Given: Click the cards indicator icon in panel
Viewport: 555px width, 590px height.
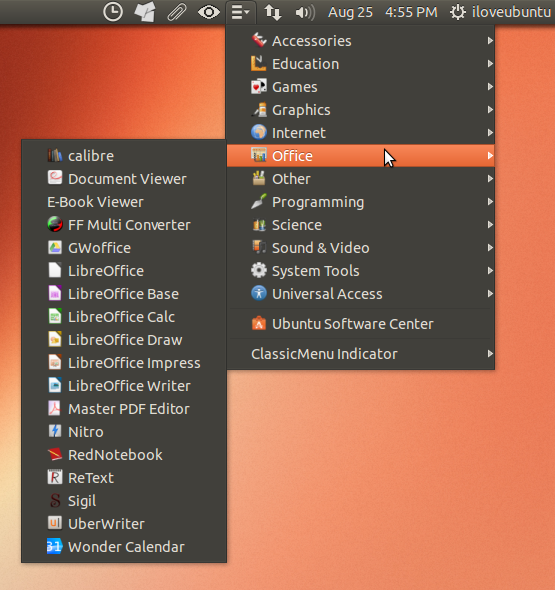Looking at the screenshot, I should (145, 12).
